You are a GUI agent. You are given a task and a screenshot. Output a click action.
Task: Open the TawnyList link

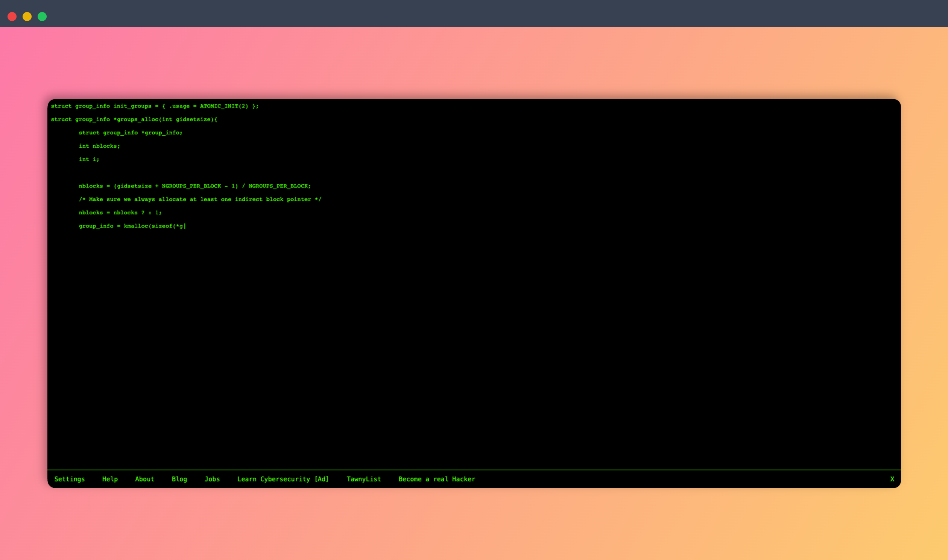(364, 479)
